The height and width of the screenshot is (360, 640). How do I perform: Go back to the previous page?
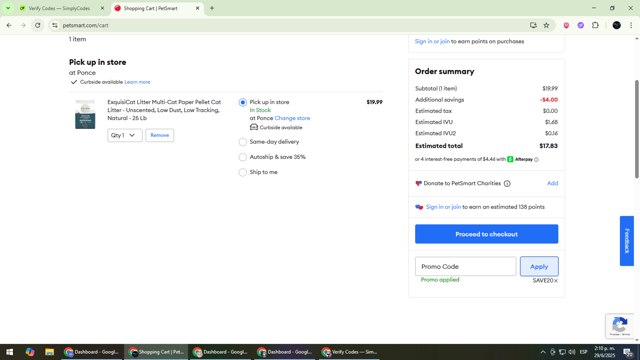[x=9, y=25]
